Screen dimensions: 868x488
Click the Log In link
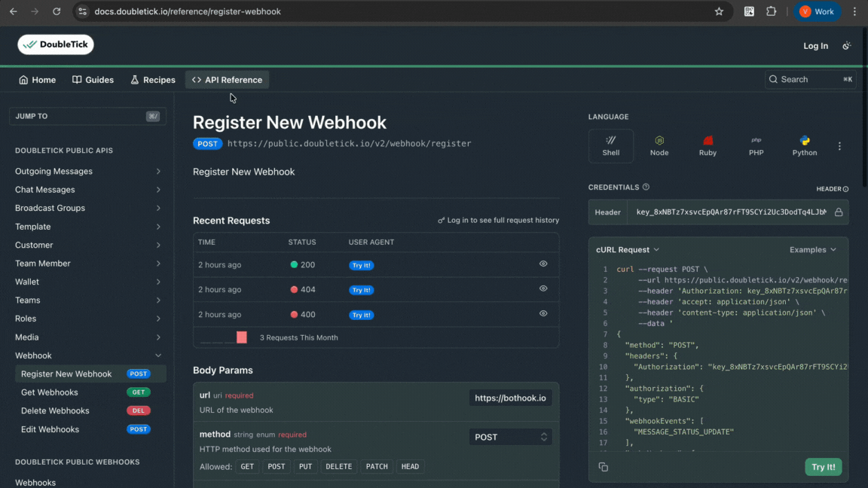(815, 46)
